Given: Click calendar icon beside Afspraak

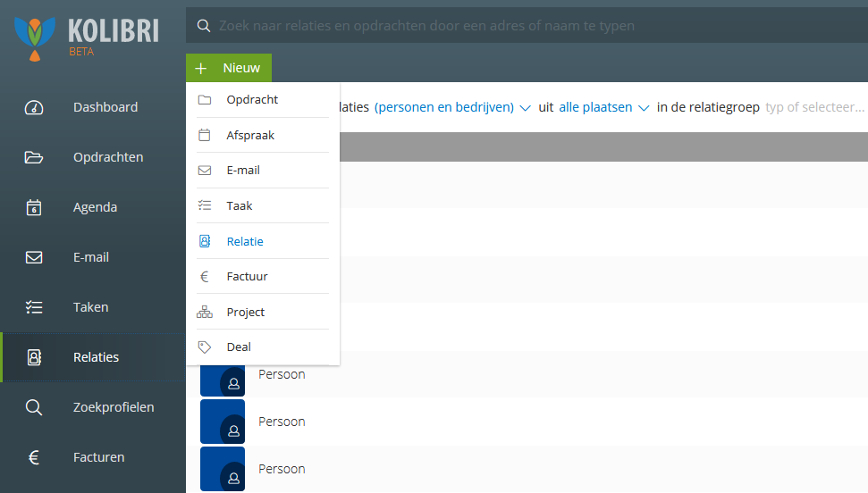Looking at the screenshot, I should [205, 135].
